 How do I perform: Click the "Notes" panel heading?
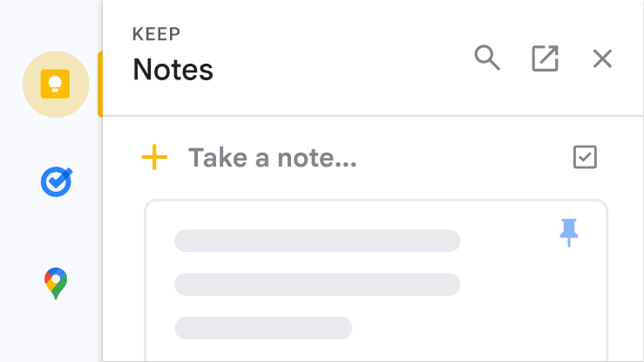[x=173, y=70]
